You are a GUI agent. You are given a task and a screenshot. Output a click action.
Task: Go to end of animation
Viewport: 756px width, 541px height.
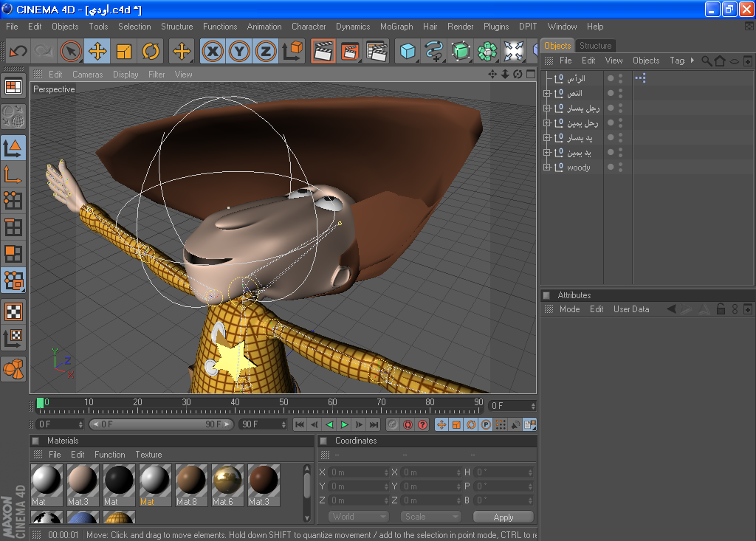pos(374,424)
